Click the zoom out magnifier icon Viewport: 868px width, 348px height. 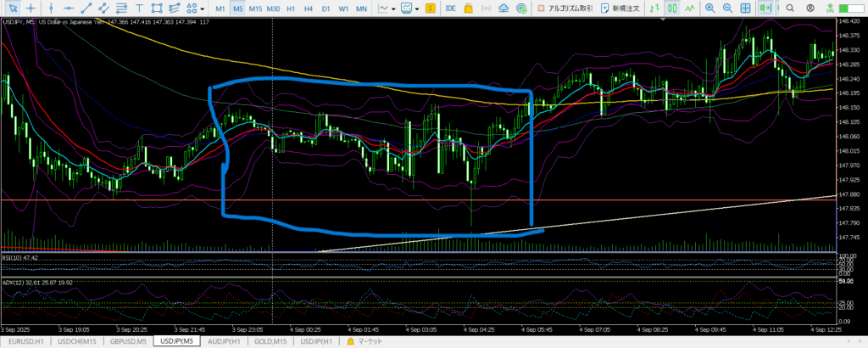pos(729,8)
